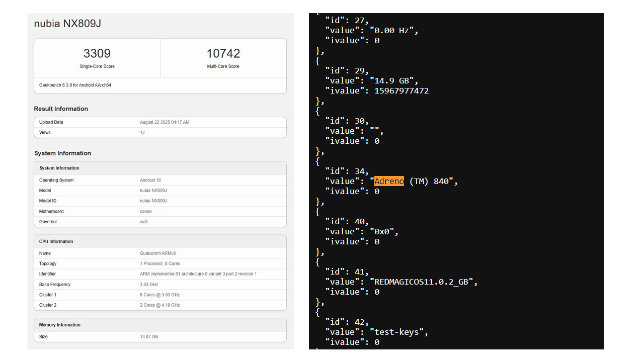The height and width of the screenshot is (362, 644).
Task: Click the REDMAGICOS11.0.2_GB value in JSON
Action: [421, 282]
